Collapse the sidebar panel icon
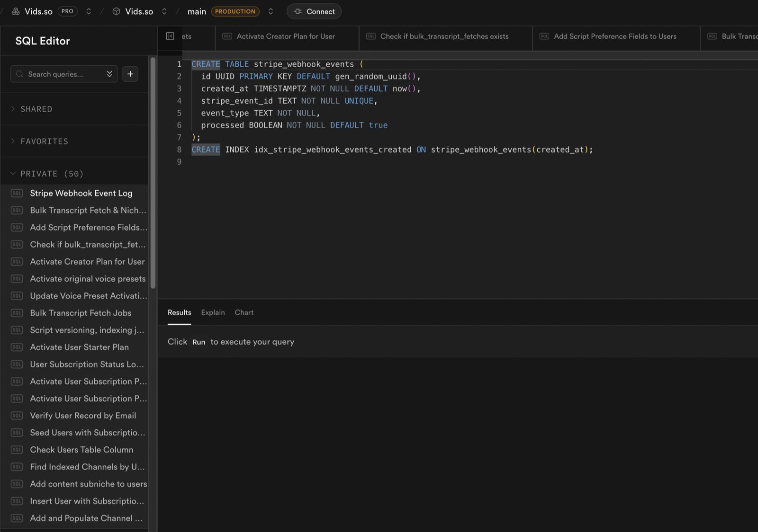Screen dimensions: 758x532 click(170, 36)
